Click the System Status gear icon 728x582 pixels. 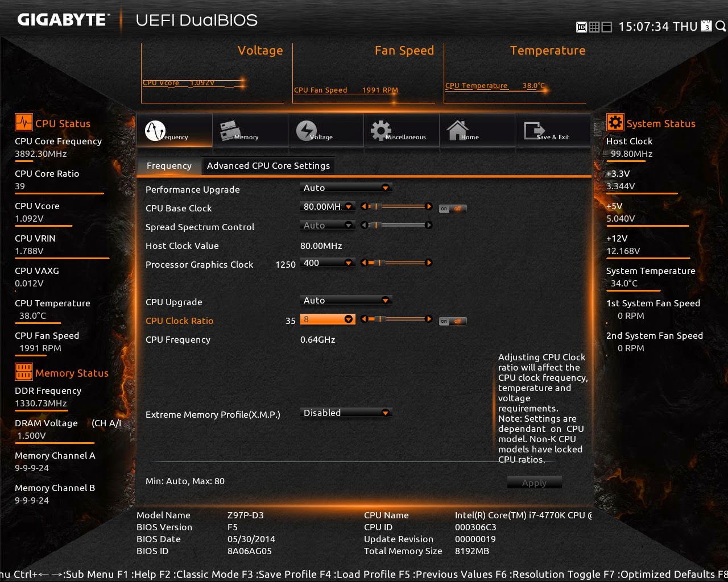(615, 122)
